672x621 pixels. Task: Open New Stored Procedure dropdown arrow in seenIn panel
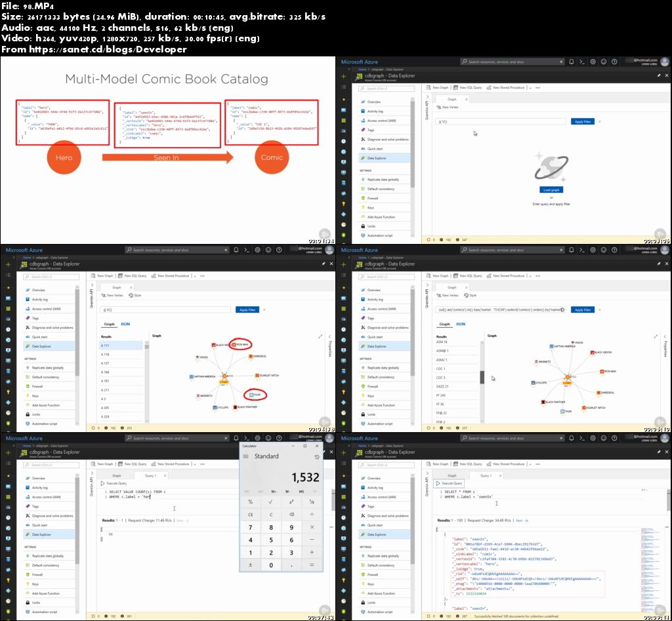(530, 464)
